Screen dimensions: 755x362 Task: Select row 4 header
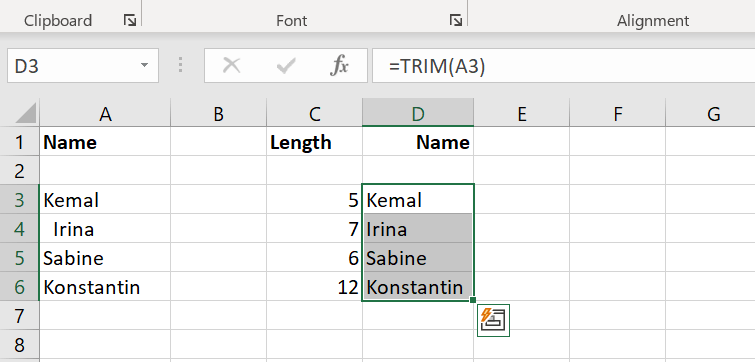pyautogui.click(x=20, y=229)
